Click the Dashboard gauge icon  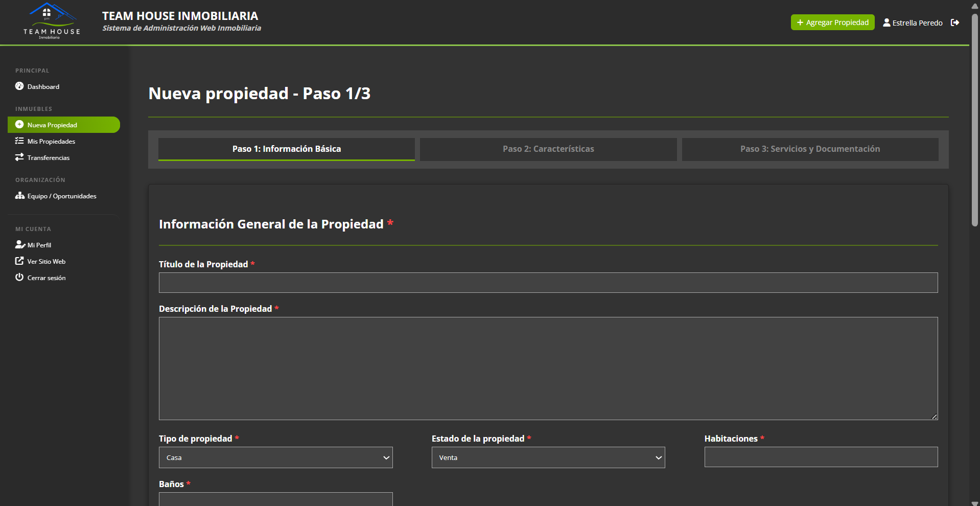19,86
